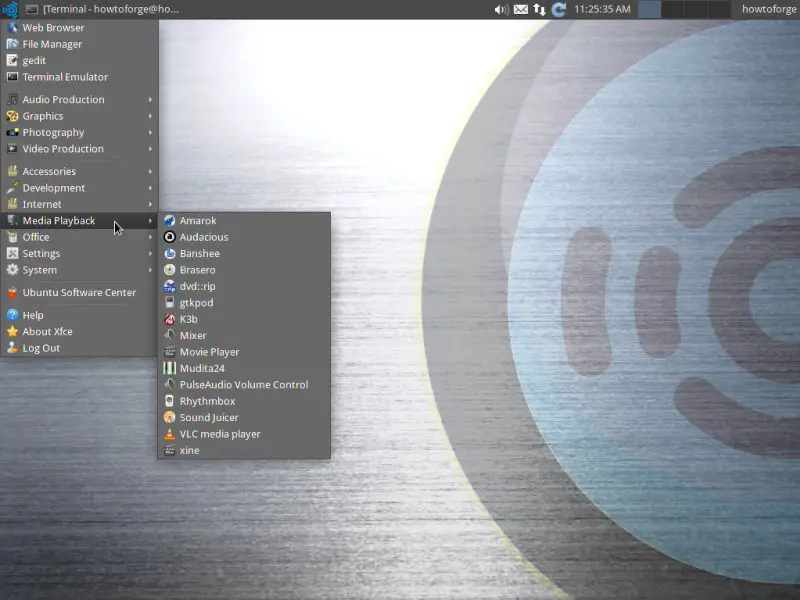Viewport: 800px width, 600px height.
Task: Click the gedit icon
Action: 12,61
